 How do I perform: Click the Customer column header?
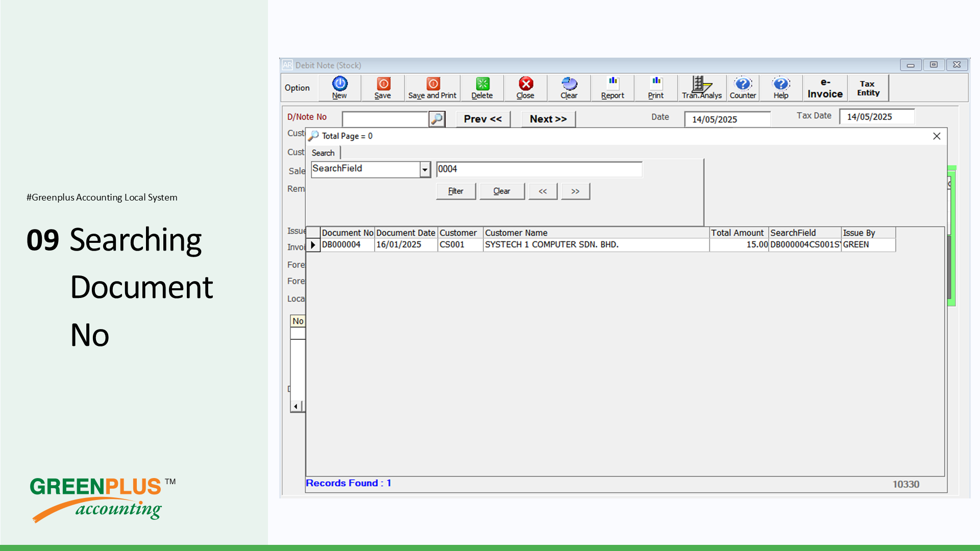460,233
